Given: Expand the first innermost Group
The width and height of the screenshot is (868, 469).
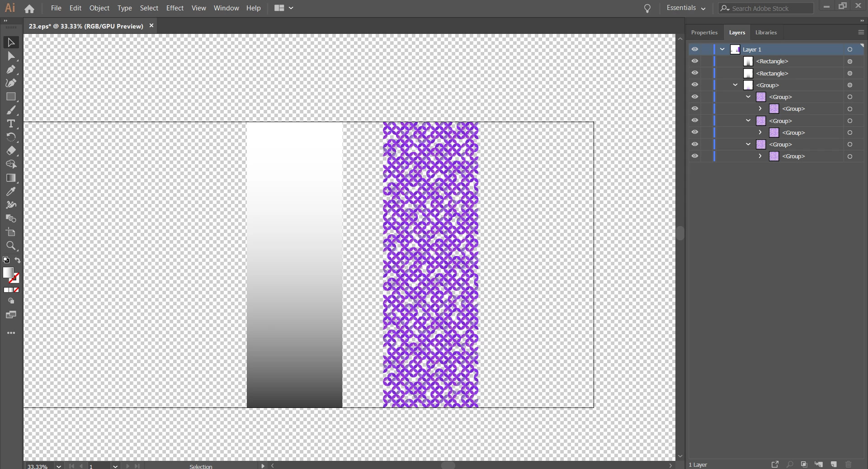Looking at the screenshot, I should point(760,109).
